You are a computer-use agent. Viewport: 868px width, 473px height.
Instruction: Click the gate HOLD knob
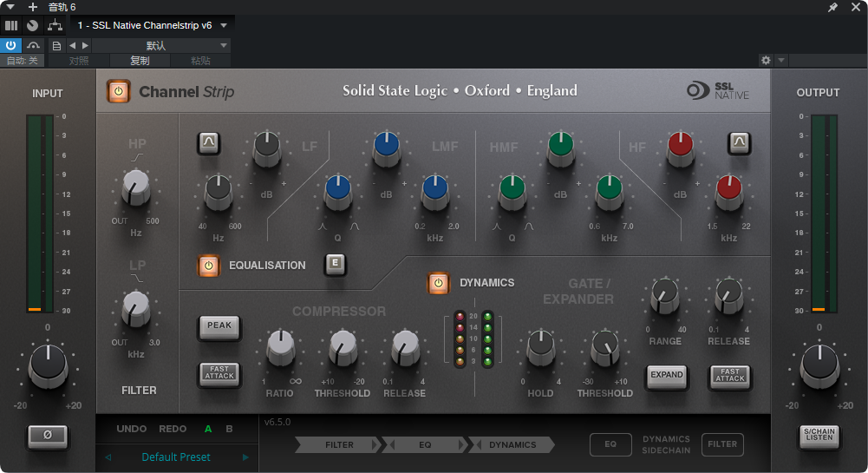click(x=541, y=347)
